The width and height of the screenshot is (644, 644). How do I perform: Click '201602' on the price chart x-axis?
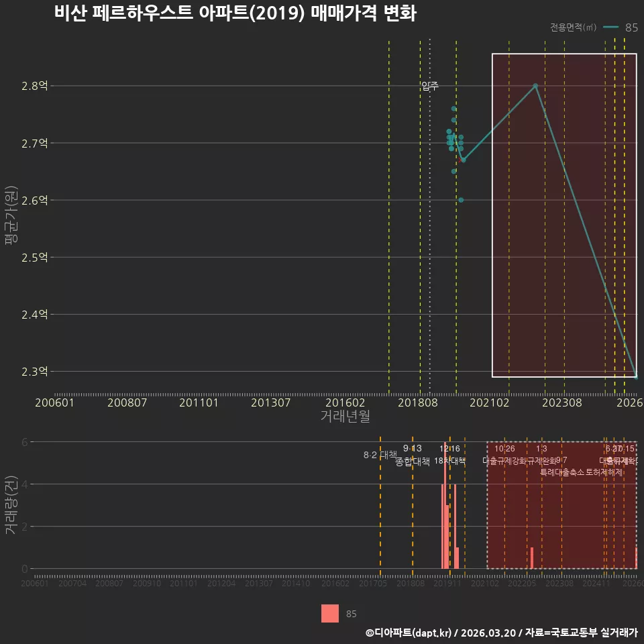click(x=345, y=402)
